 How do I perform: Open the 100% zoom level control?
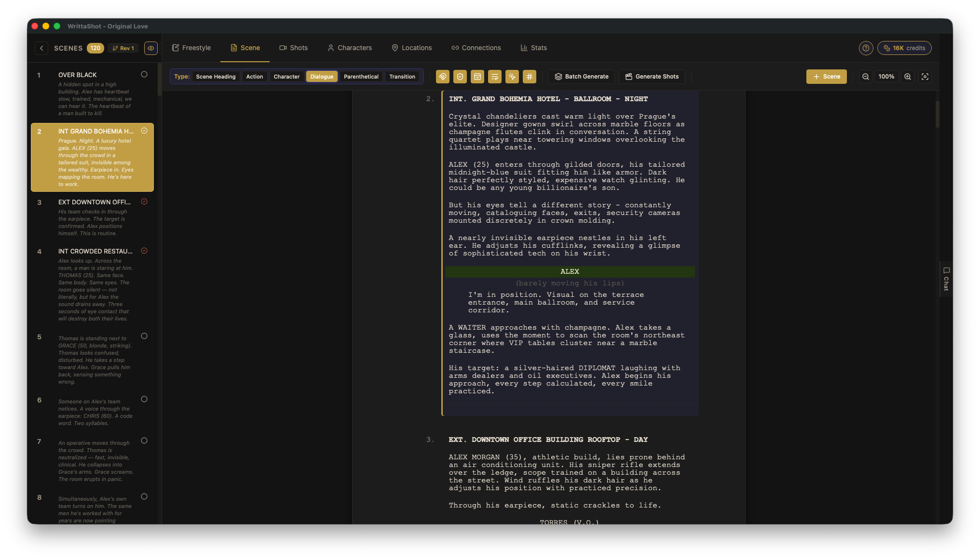(x=886, y=77)
